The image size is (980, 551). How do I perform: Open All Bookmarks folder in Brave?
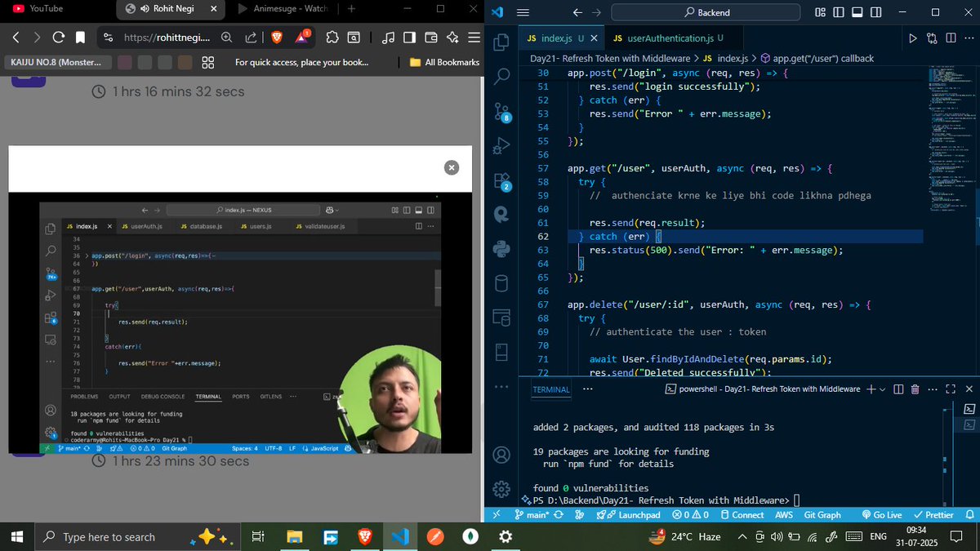pyautogui.click(x=445, y=63)
